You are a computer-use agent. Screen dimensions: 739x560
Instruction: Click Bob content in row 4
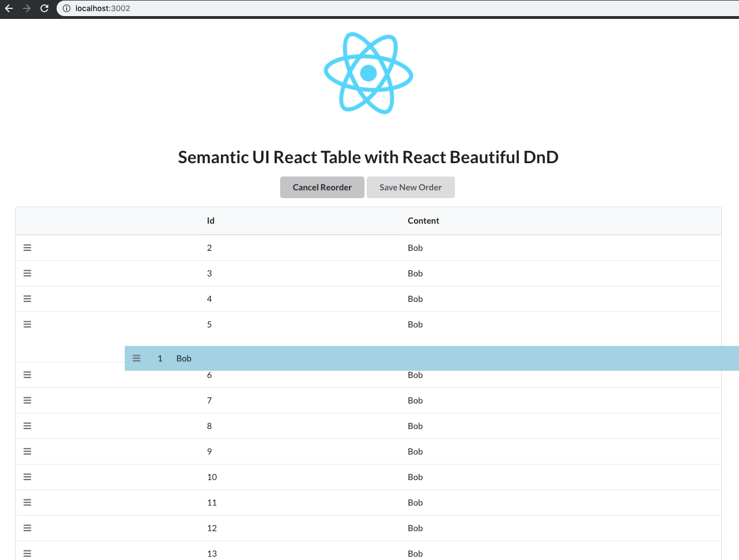[415, 299]
